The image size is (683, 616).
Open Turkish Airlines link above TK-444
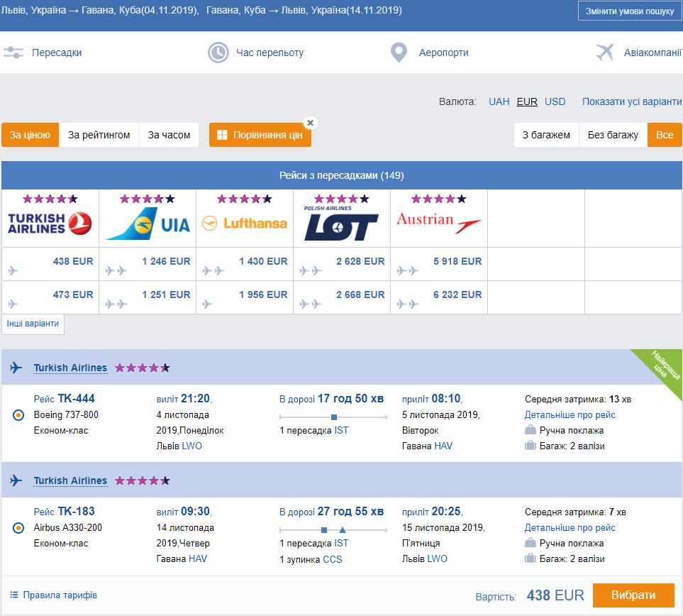pos(70,368)
